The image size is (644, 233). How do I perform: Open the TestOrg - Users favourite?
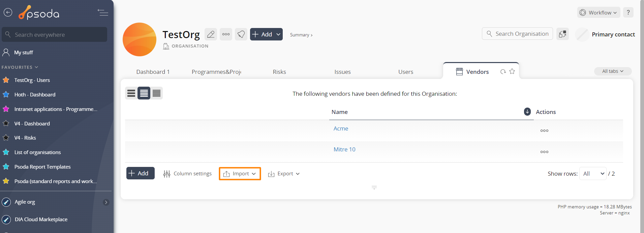[x=32, y=80]
